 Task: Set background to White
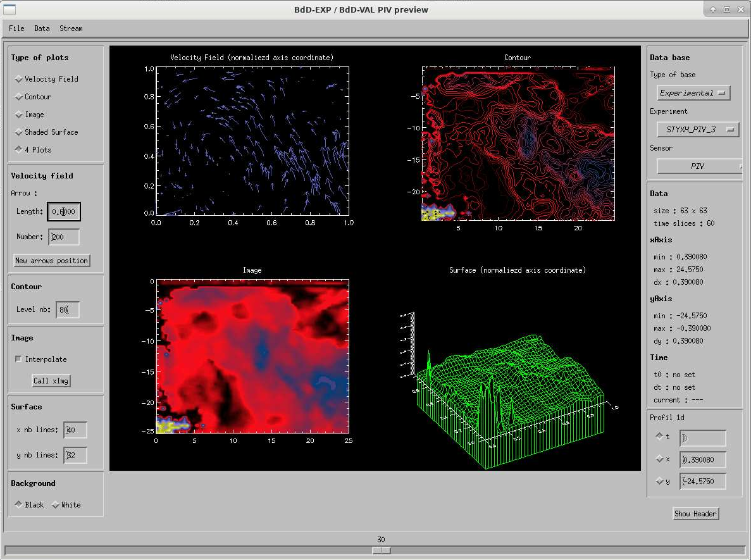point(56,505)
